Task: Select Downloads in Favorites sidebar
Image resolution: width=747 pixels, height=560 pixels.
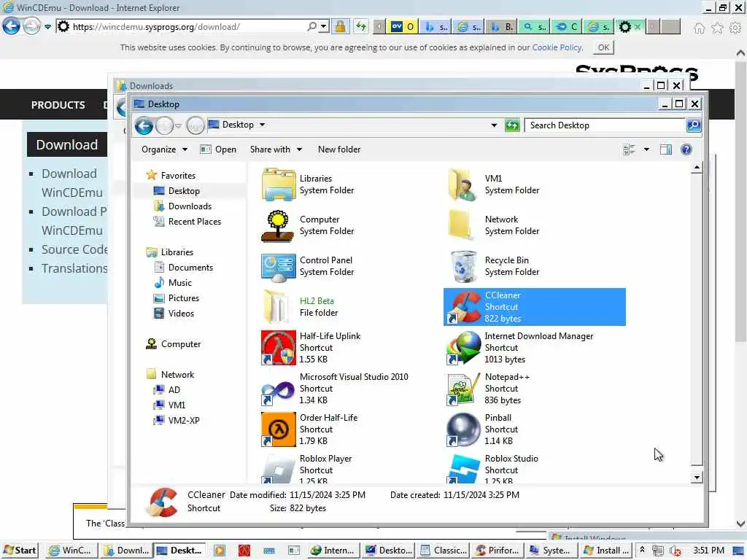Action: tap(190, 206)
